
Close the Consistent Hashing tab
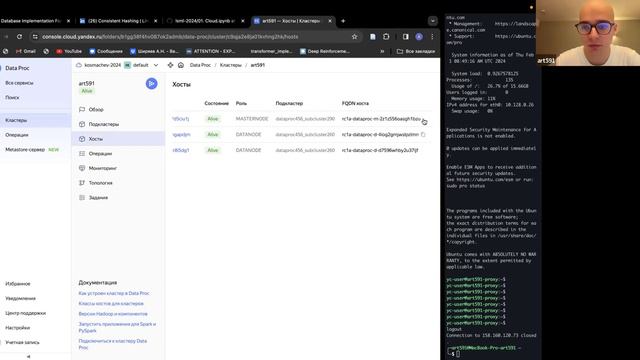tap(156, 21)
